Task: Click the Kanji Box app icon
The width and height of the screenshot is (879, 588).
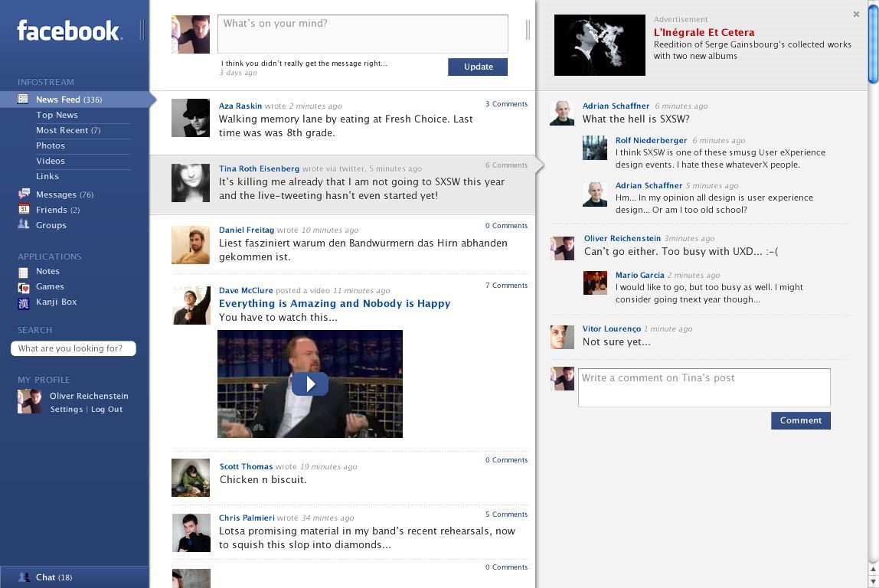Action: pyautogui.click(x=24, y=303)
